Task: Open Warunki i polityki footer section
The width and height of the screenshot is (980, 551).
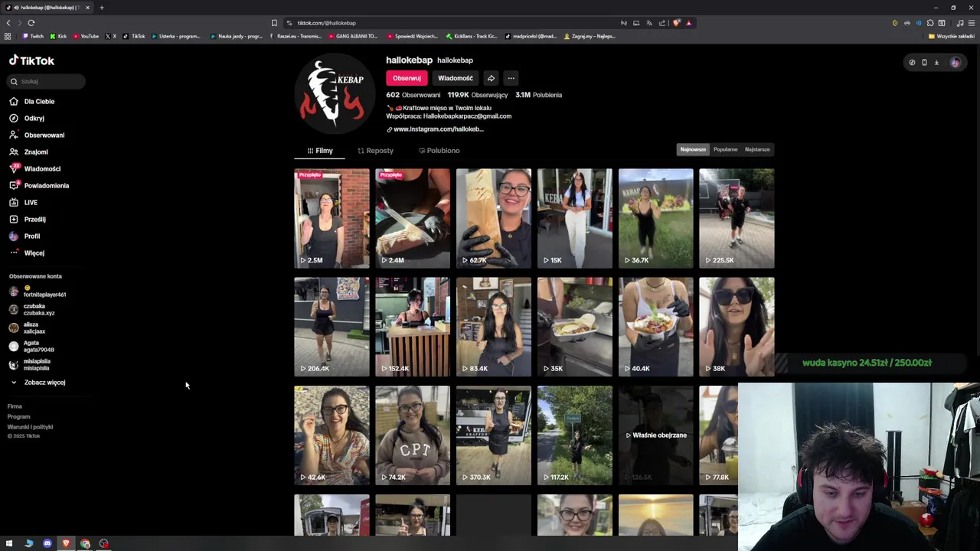Action: 30,426
